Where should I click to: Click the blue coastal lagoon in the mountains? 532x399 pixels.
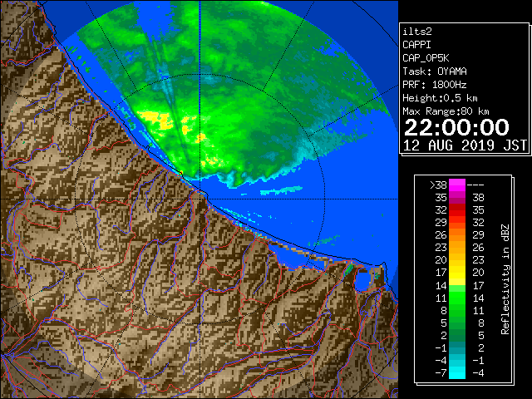[x=362, y=282]
